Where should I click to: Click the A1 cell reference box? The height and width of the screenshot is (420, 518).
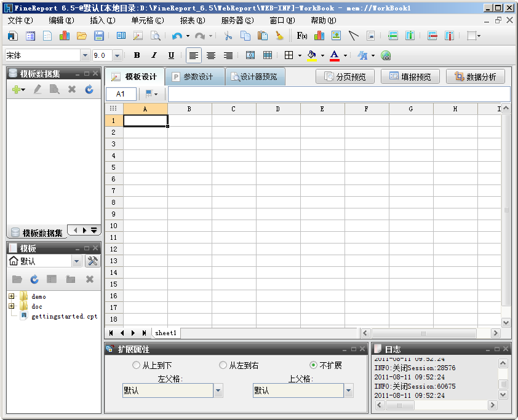[x=121, y=94]
